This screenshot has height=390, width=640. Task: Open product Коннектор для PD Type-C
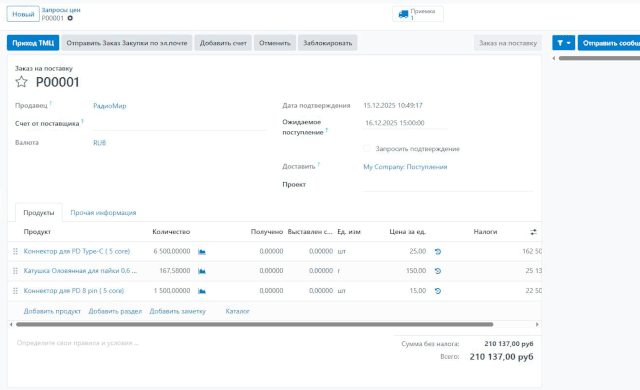click(77, 251)
